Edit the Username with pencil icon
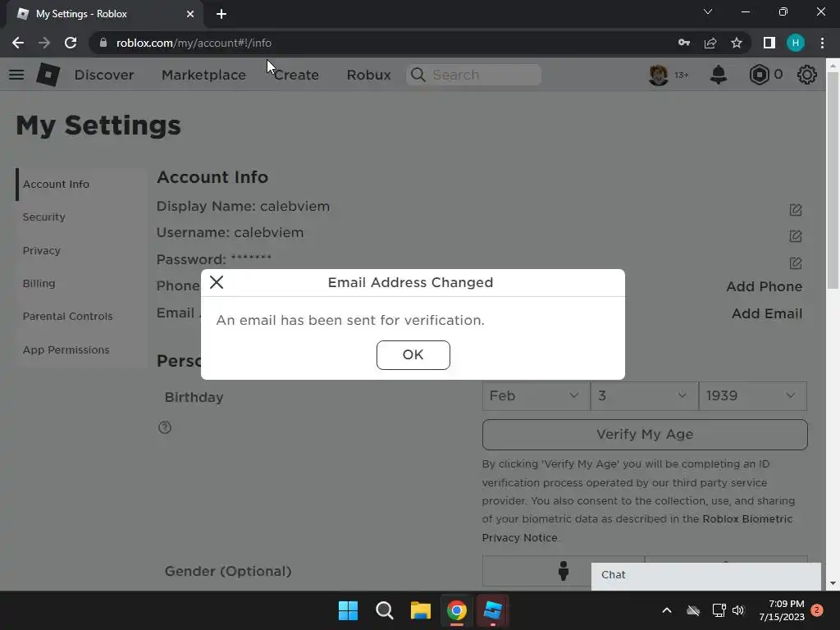The width and height of the screenshot is (840, 630). (x=796, y=236)
